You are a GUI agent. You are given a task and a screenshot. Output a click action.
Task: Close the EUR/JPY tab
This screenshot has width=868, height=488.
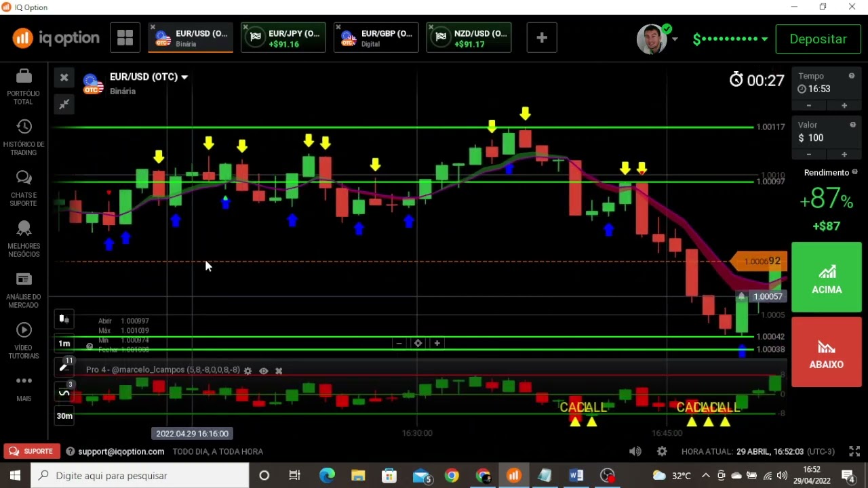(245, 27)
